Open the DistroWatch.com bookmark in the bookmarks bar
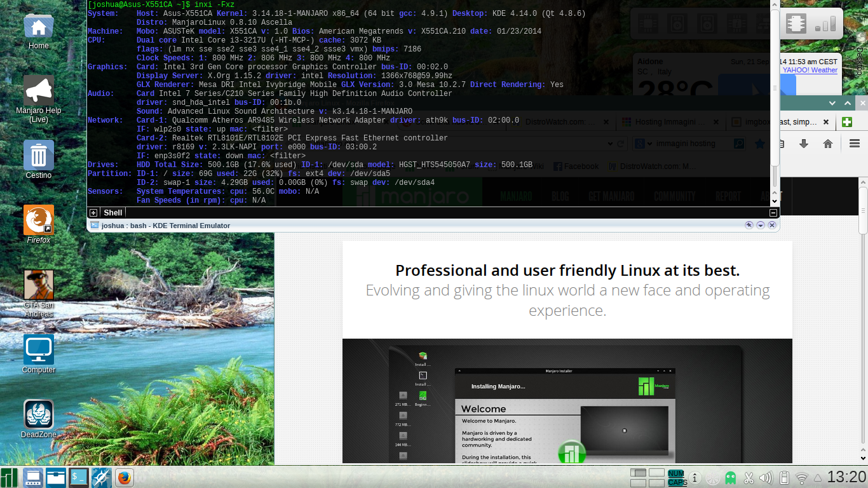The height and width of the screenshot is (488, 868). (653, 166)
